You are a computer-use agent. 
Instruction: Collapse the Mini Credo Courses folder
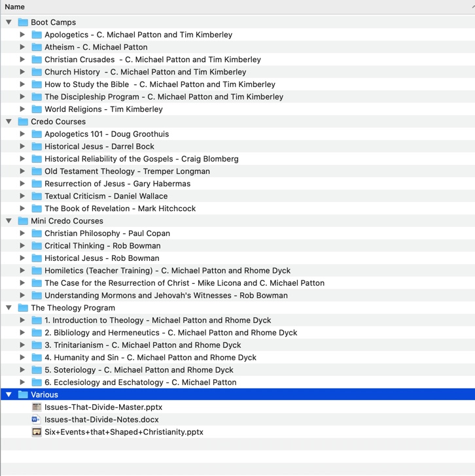pyautogui.click(x=9, y=221)
